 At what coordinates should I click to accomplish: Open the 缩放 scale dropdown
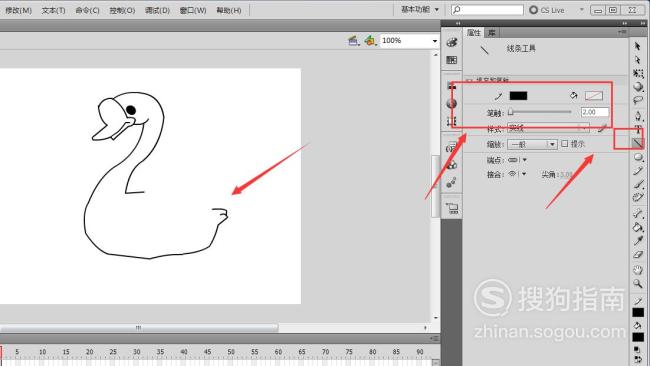pyautogui.click(x=532, y=144)
